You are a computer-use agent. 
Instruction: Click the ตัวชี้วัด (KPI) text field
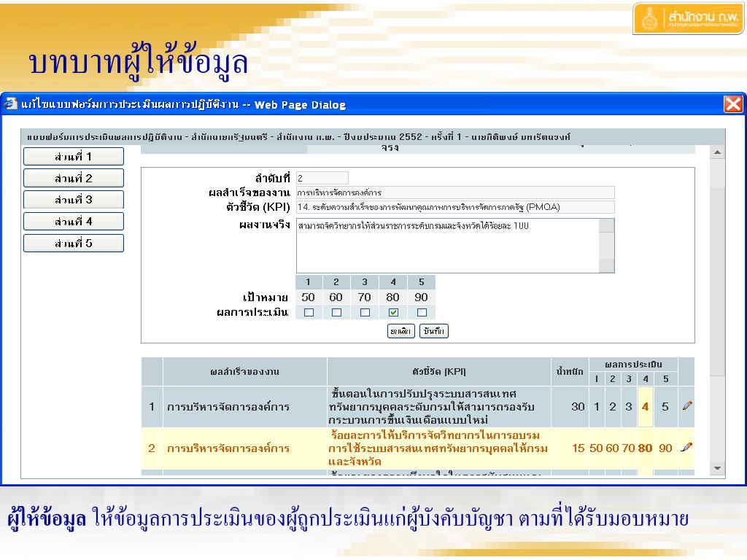tap(455, 207)
